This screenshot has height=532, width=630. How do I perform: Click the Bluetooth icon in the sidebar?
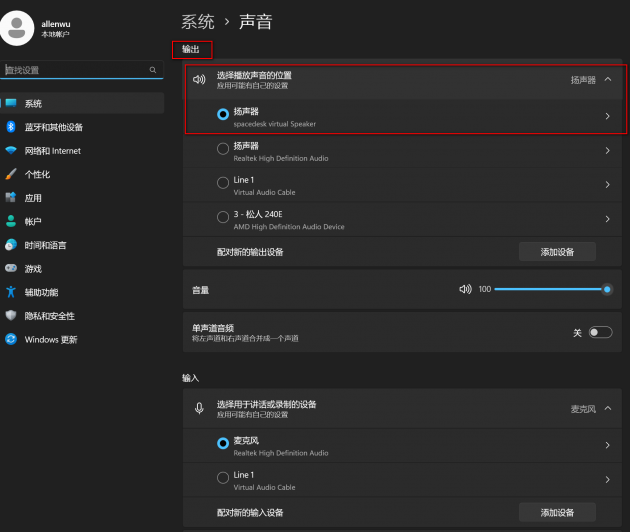[x=11, y=127]
